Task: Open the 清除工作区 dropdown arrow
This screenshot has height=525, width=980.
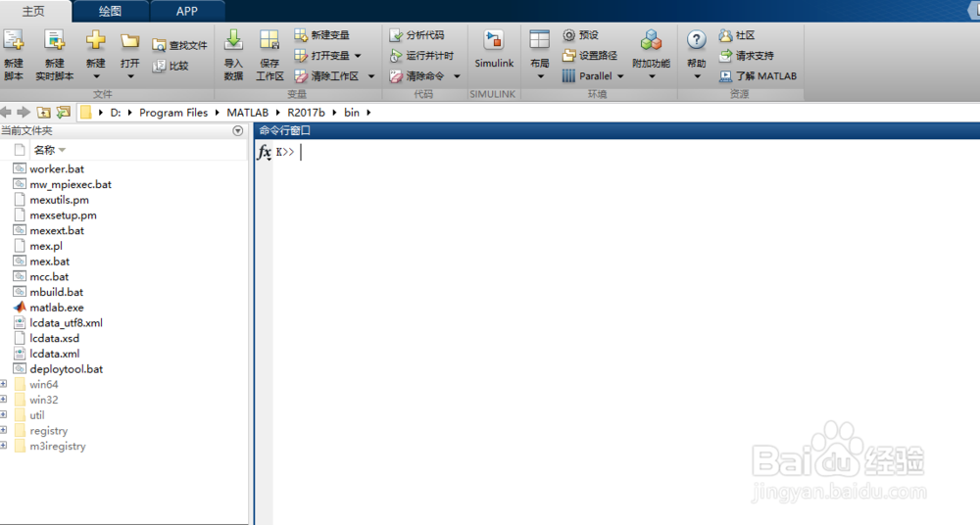Action: 370,76
